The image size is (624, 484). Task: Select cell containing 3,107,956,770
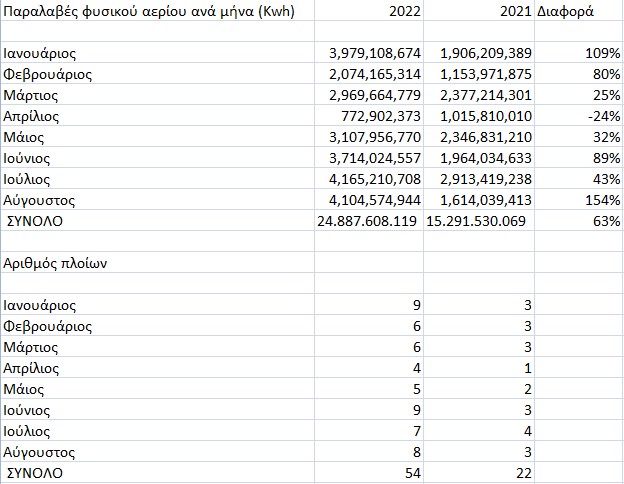(x=367, y=137)
